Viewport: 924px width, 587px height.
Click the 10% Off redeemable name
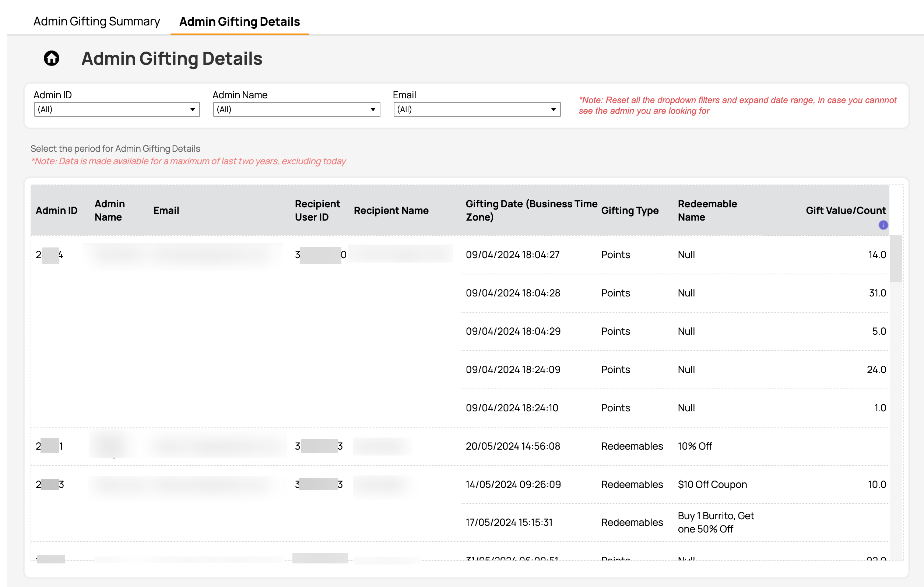(x=695, y=446)
